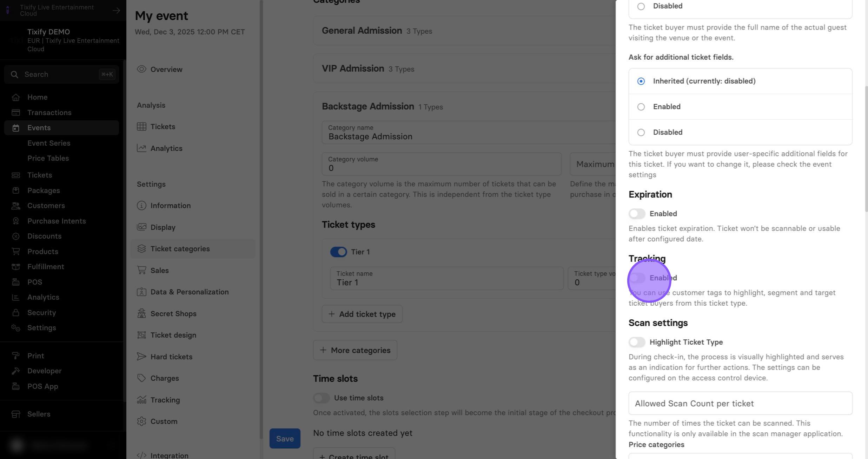Viewport: 868px width, 459px height.
Task: Click the Discounts icon in sidebar
Action: (x=15, y=236)
